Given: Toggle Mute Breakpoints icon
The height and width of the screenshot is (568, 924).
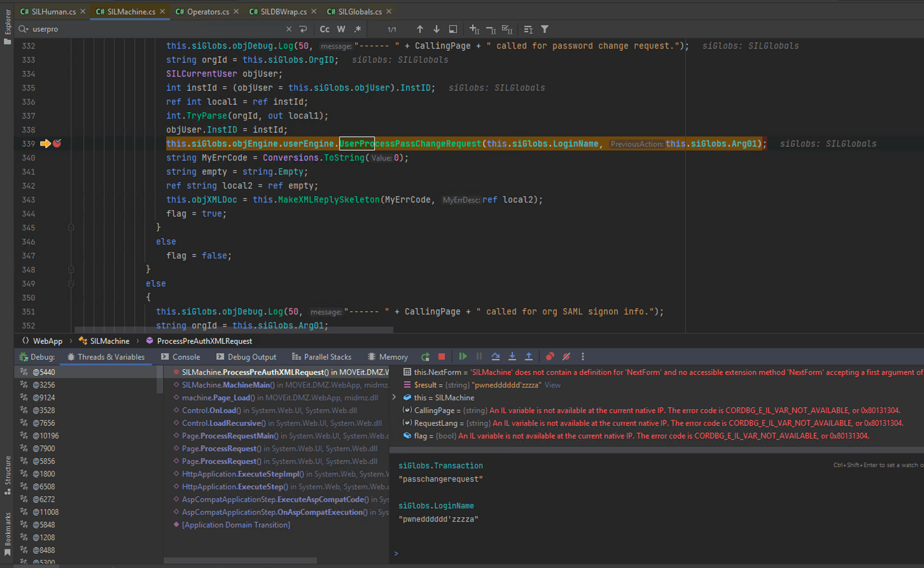Looking at the screenshot, I should pyautogui.click(x=566, y=357).
